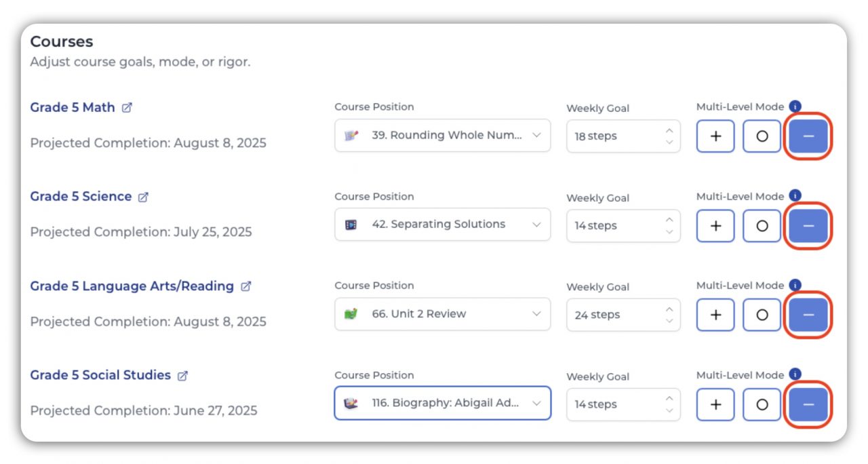Open the Grade 5 Math course link
This screenshot has width=868, height=464.
[73, 108]
